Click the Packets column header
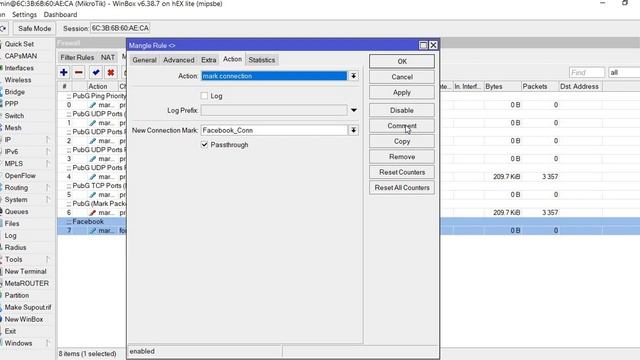Screen dimensions: 640x360 pyautogui.click(x=539, y=87)
